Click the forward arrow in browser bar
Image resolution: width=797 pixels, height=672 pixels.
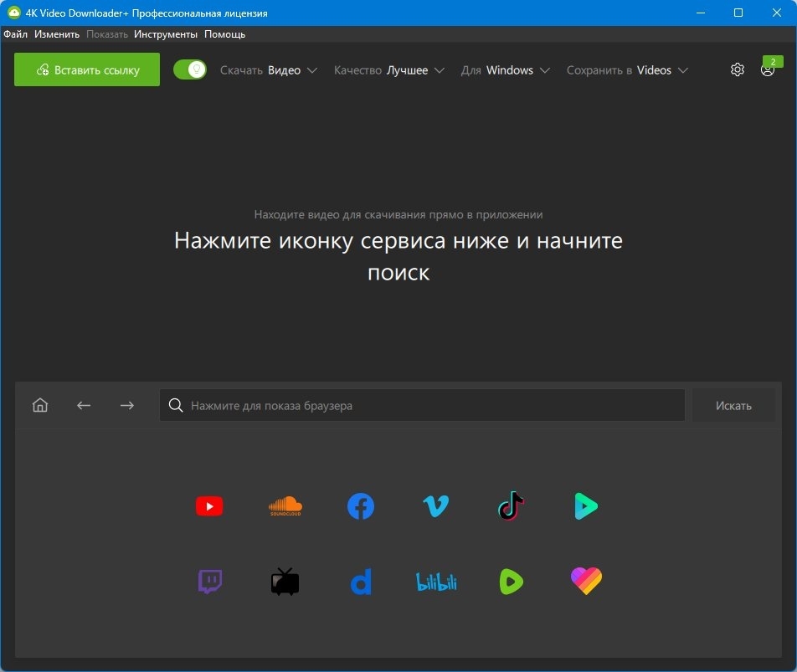coord(127,405)
